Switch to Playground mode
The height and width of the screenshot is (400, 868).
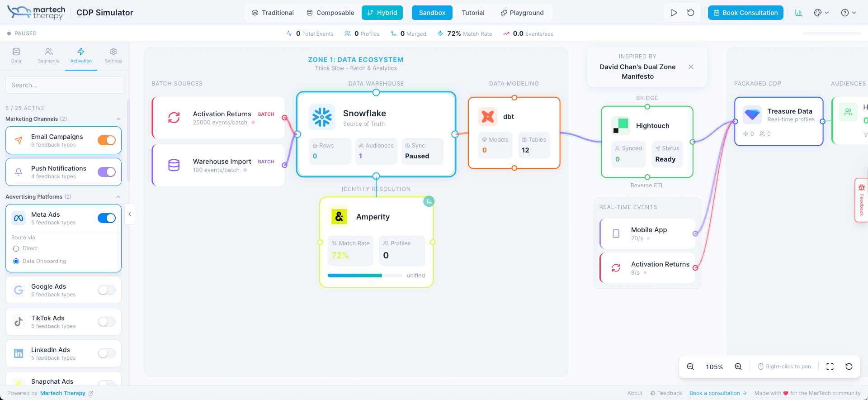(522, 13)
